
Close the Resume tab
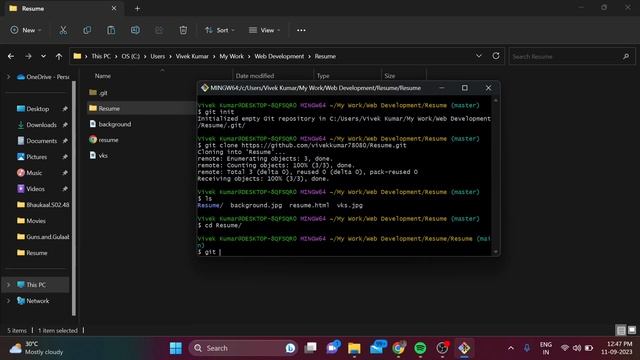click(114, 8)
